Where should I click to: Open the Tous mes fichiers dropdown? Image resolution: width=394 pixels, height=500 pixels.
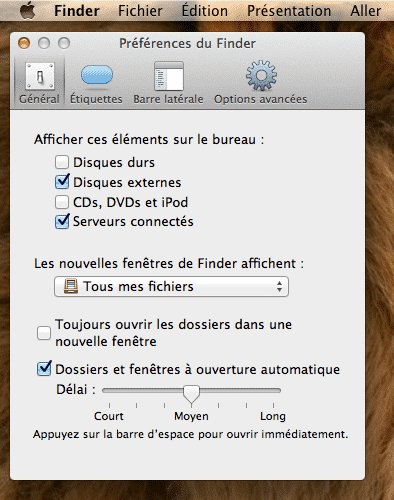[x=171, y=286]
